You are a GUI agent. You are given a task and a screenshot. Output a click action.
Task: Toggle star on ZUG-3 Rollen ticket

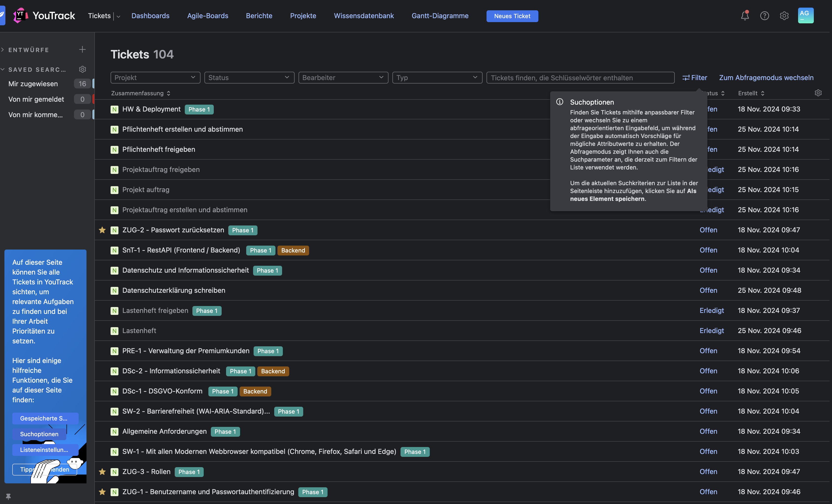coord(102,472)
